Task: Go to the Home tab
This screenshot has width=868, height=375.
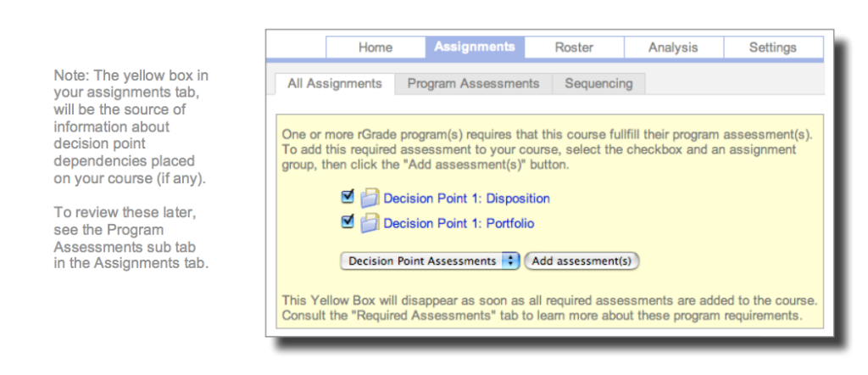Action: click(376, 48)
